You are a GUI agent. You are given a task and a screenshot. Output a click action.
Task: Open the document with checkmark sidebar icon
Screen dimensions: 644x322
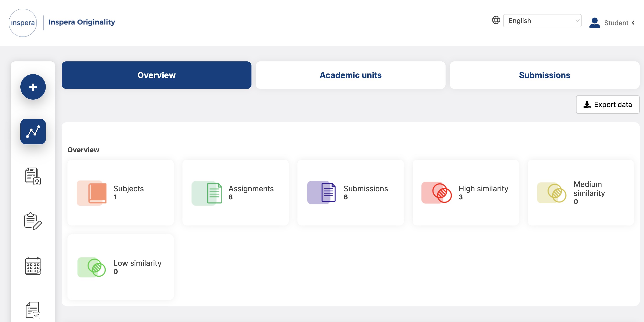33,310
